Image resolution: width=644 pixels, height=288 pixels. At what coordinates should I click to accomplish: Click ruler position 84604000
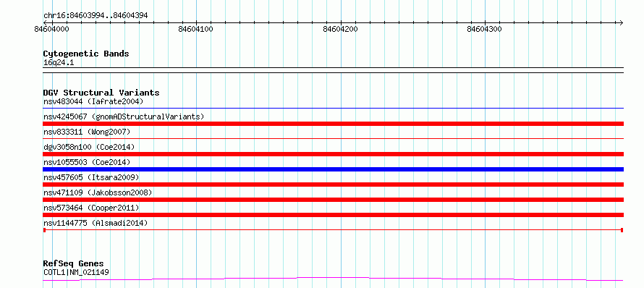52,29
